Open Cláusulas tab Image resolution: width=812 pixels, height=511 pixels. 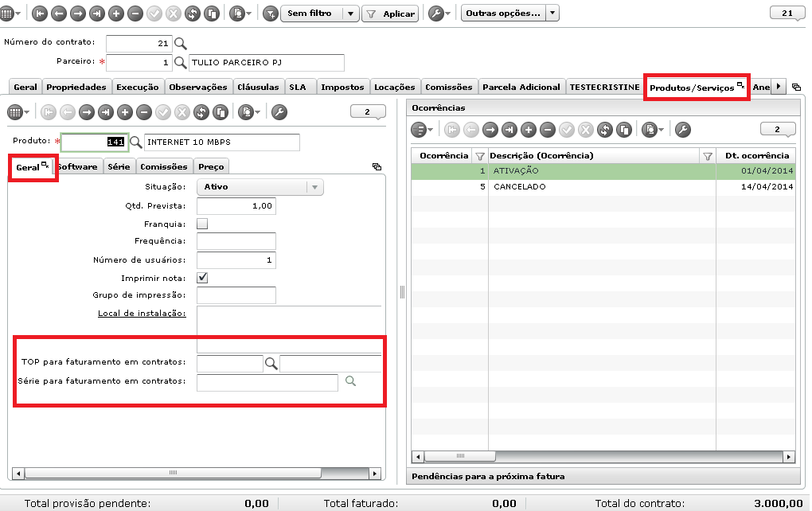[x=258, y=87]
